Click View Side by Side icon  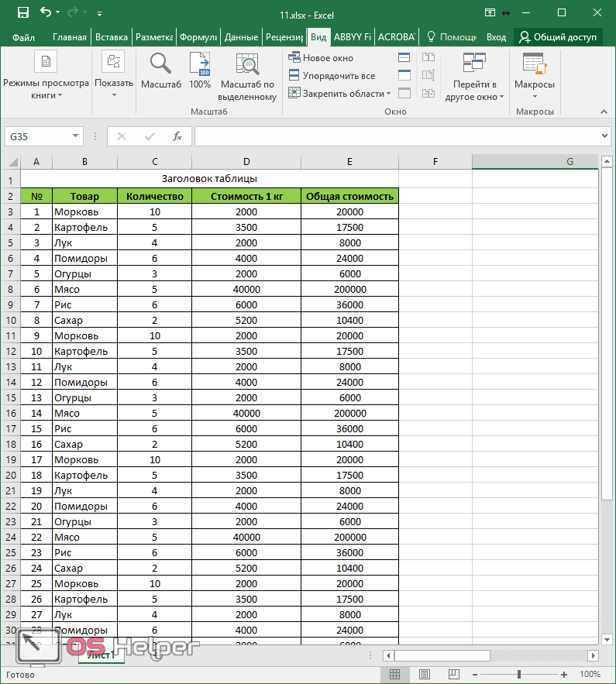coord(428,57)
